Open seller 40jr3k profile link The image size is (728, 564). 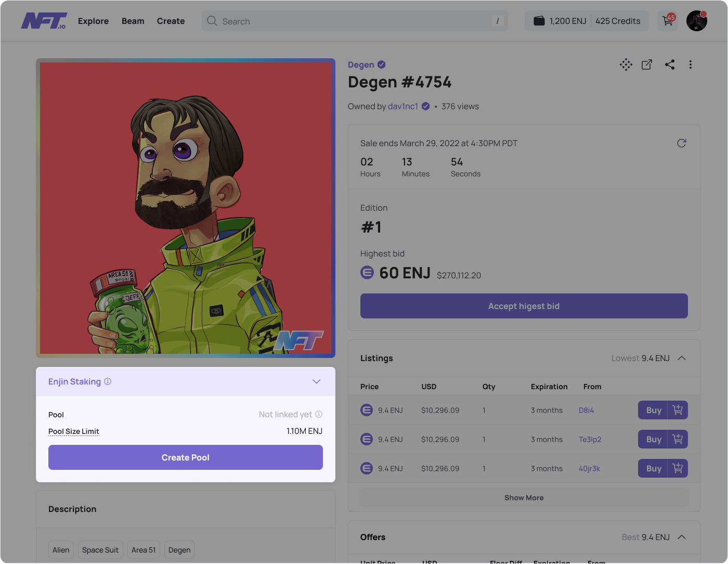(589, 468)
